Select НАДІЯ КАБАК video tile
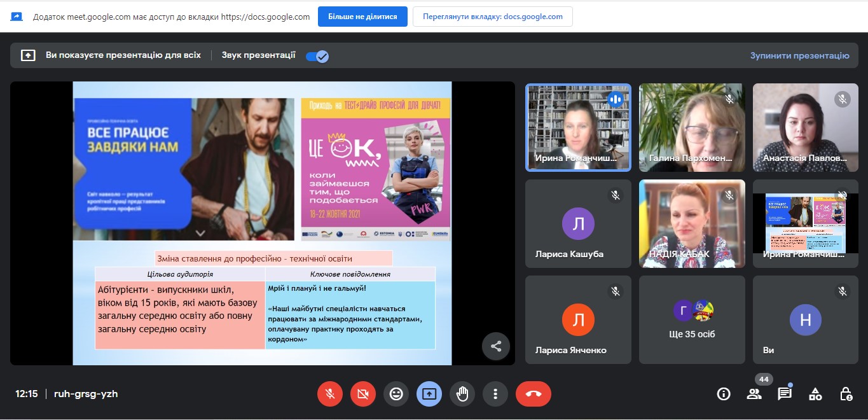The image size is (868, 420). point(692,223)
